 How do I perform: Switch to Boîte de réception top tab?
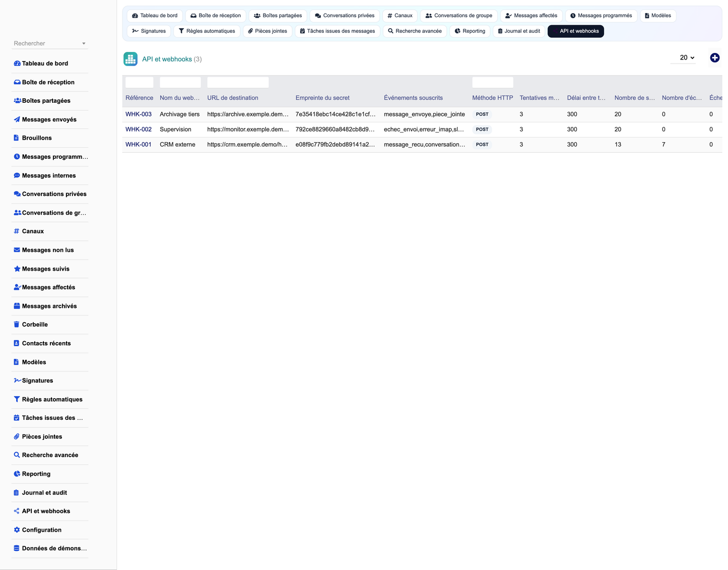[x=216, y=16]
